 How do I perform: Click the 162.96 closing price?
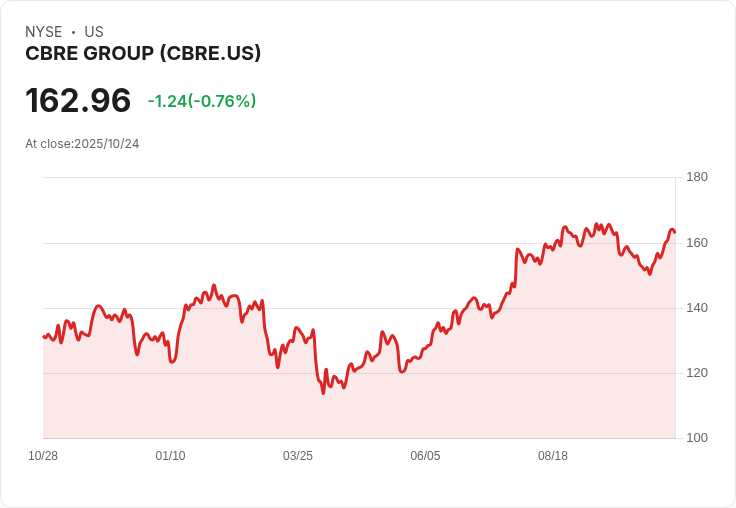click(78, 100)
